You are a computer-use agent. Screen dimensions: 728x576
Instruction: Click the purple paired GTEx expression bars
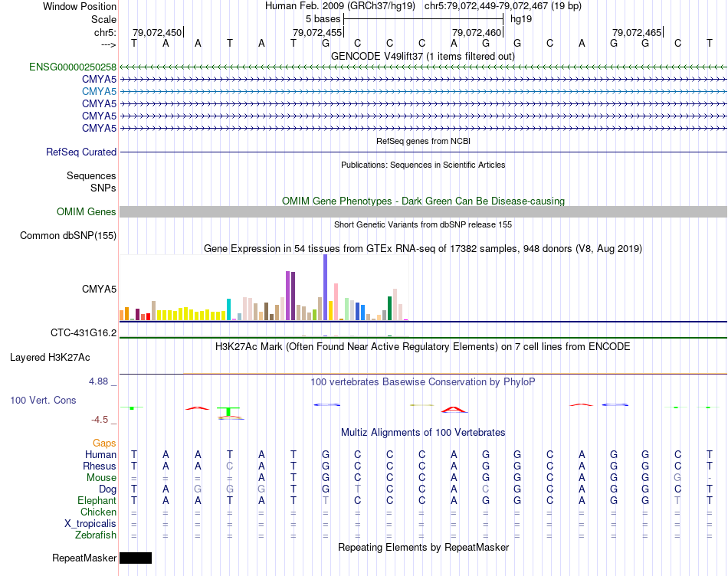coord(290,296)
